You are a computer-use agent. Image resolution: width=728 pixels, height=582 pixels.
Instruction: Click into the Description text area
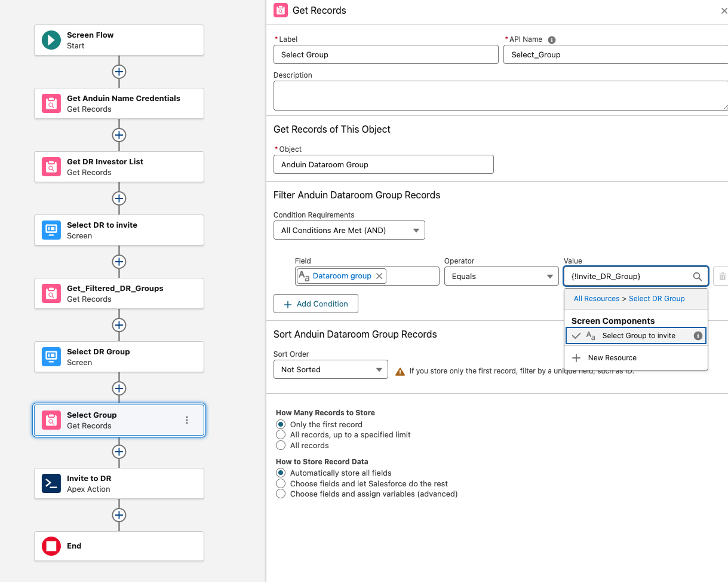pyautogui.click(x=500, y=96)
